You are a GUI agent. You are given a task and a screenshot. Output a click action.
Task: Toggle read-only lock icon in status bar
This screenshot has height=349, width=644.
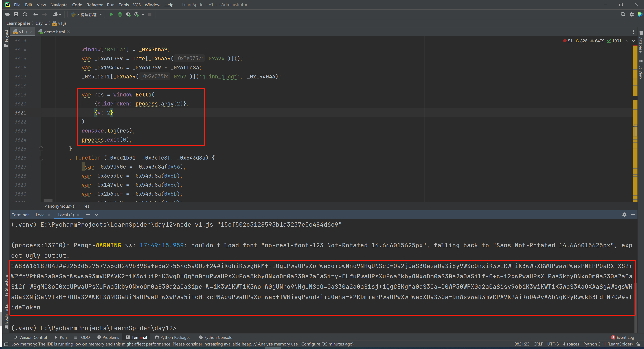coord(638,344)
